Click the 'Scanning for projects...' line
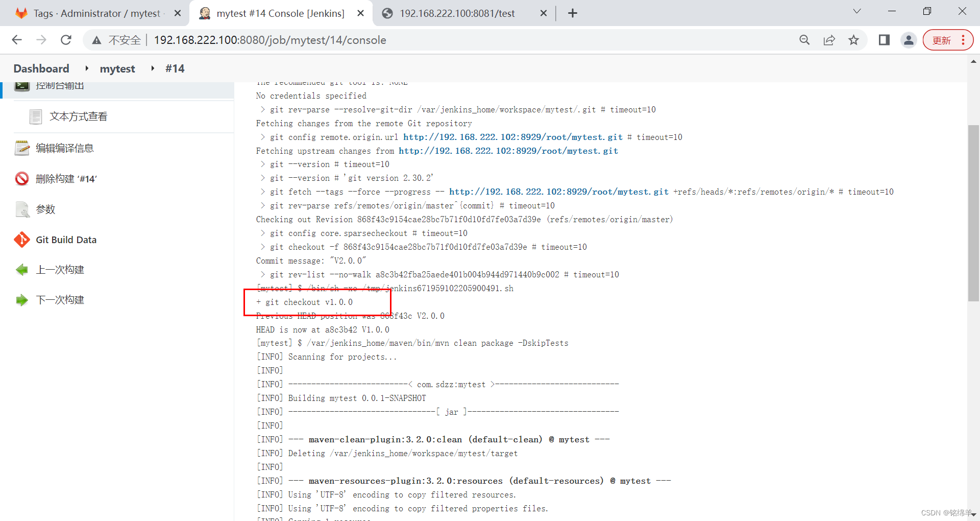The width and height of the screenshot is (980, 521). point(327,357)
